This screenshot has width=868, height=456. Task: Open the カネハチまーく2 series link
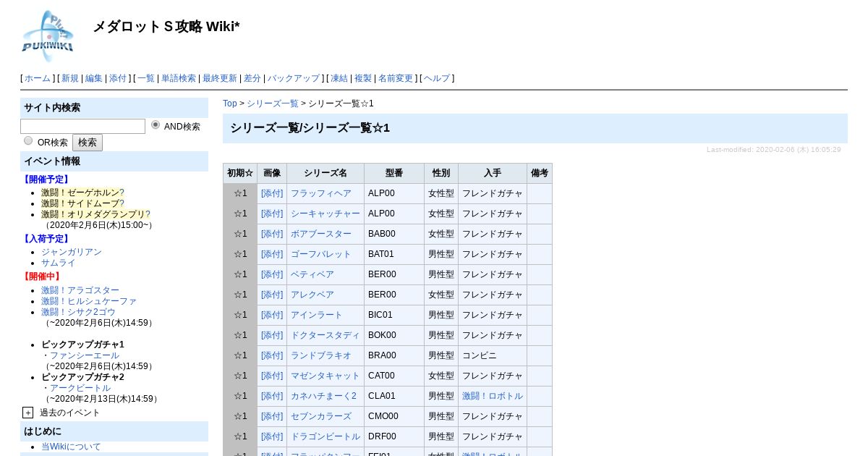click(324, 396)
